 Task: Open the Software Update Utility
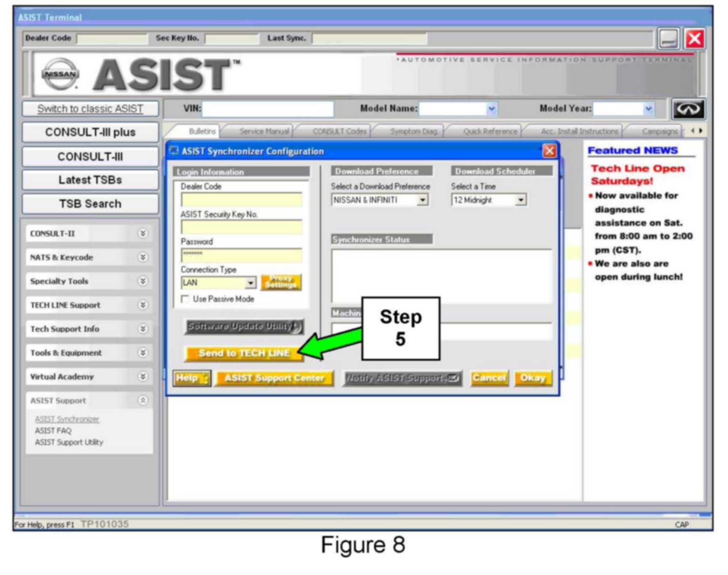tap(244, 326)
